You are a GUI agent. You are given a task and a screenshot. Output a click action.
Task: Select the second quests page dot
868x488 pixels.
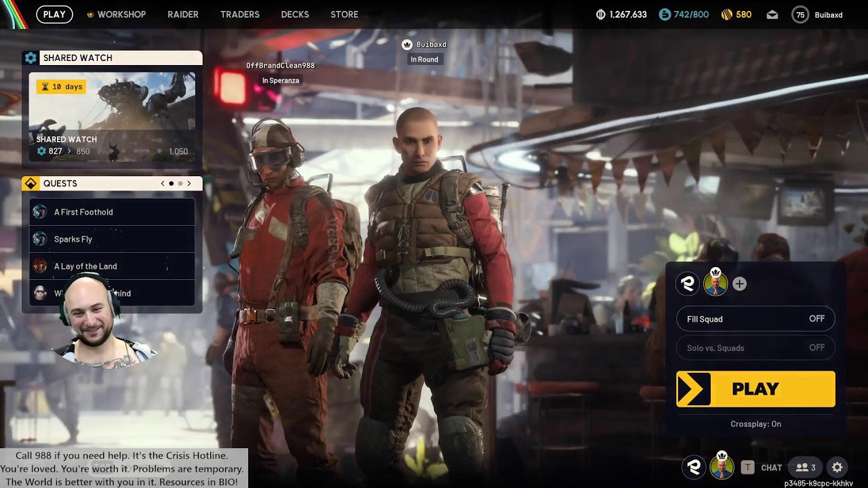pyautogui.click(x=180, y=184)
